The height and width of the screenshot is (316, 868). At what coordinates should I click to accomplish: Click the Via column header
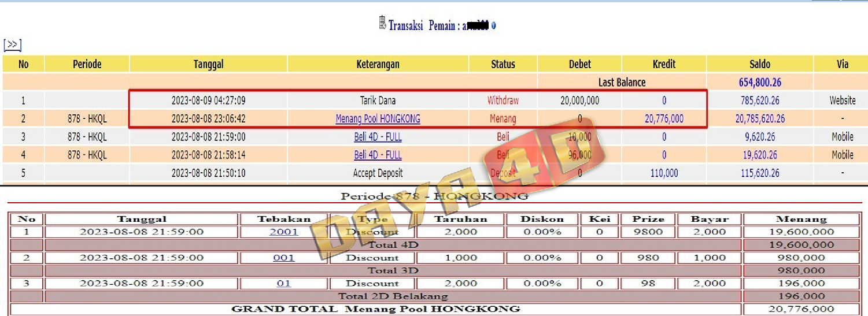pyautogui.click(x=842, y=64)
